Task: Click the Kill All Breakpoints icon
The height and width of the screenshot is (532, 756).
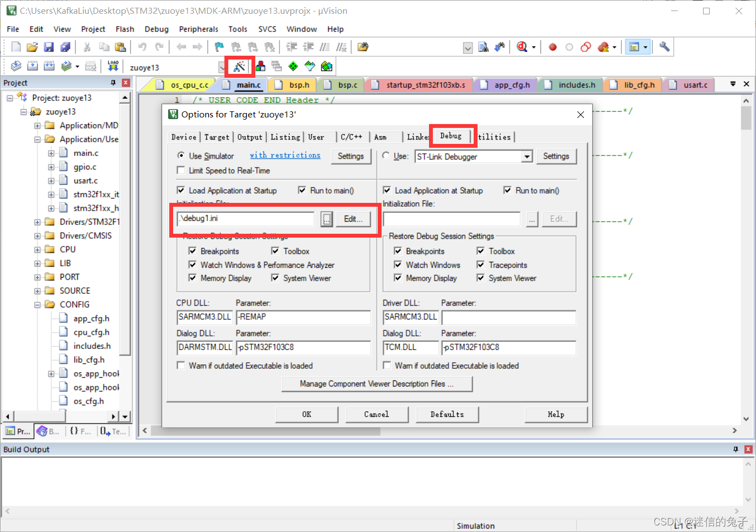Action: [x=604, y=47]
